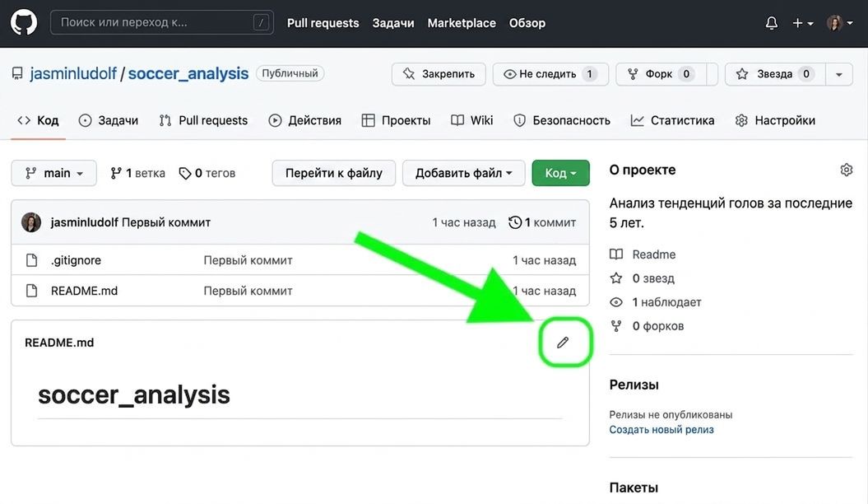Switch to the Проекты tab
Screen dimensions: 868x504
coord(396,120)
